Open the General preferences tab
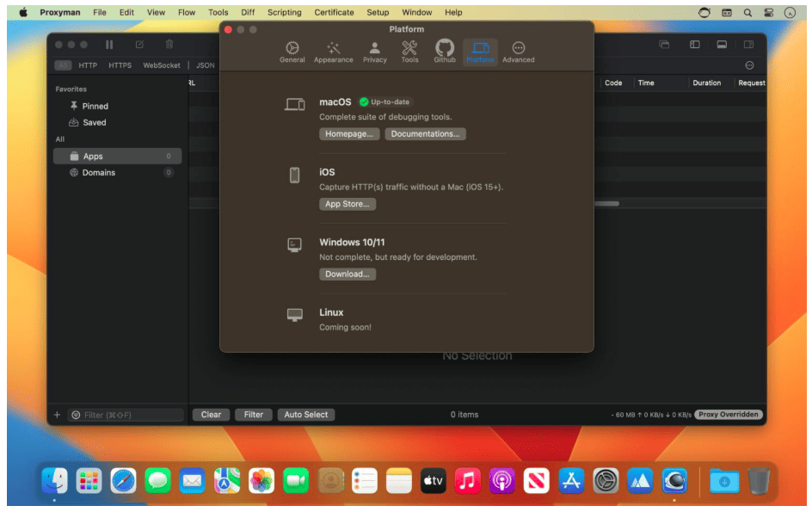Viewport: 812px width, 512px height. [x=292, y=52]
